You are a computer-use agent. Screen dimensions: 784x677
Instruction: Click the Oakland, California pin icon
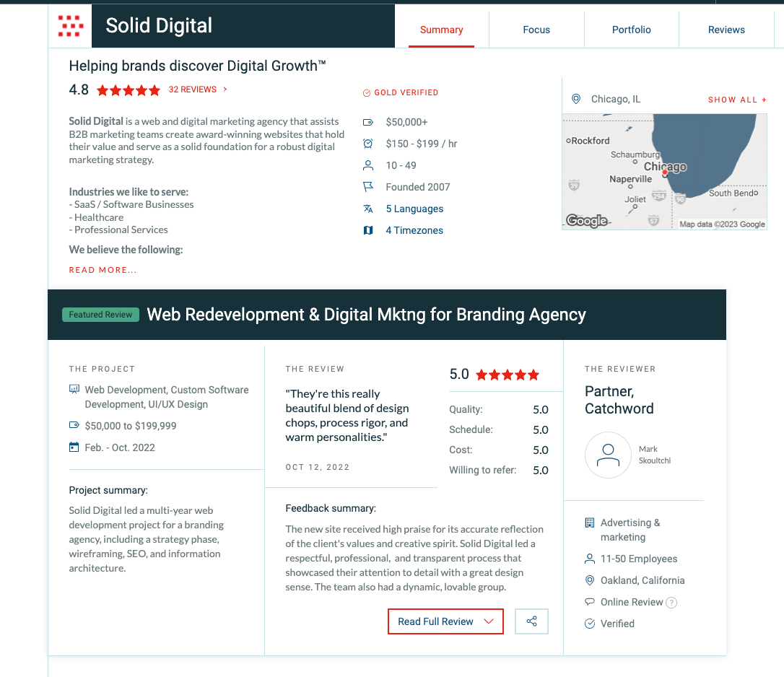pos(590,580)
